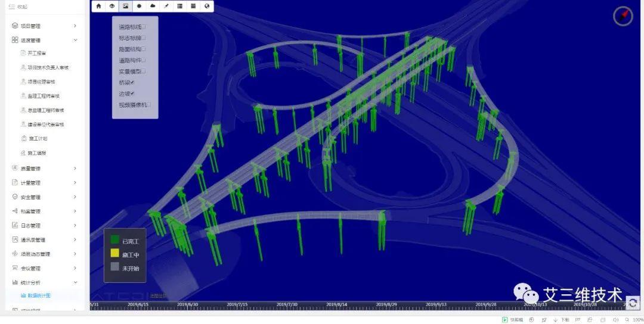
Task: Enable the 视频摄像机 checkbox
Action: click(148, 105)
